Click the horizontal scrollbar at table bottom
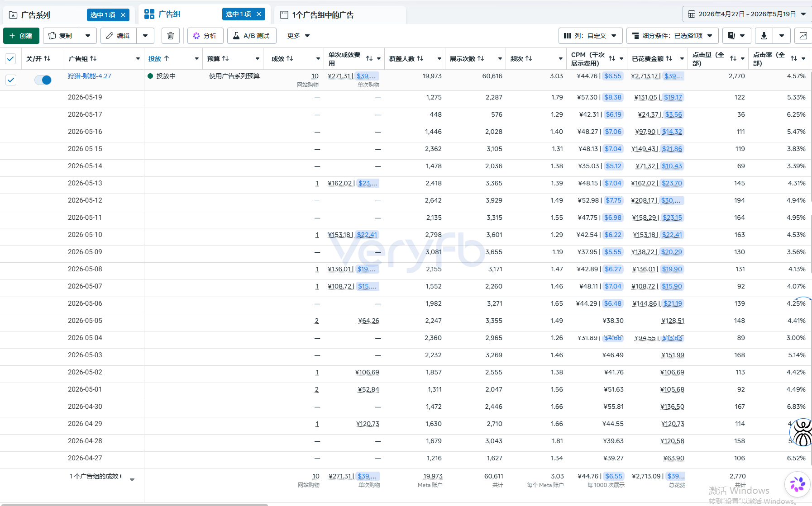 point(134,504)
